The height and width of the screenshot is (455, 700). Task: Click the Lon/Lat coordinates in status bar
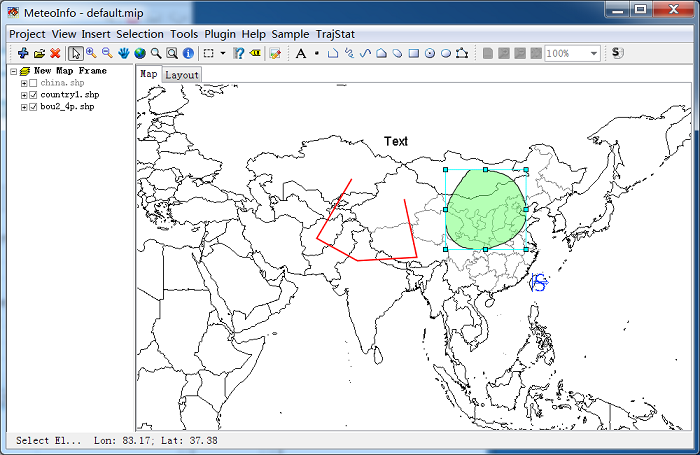click(155, 441)
